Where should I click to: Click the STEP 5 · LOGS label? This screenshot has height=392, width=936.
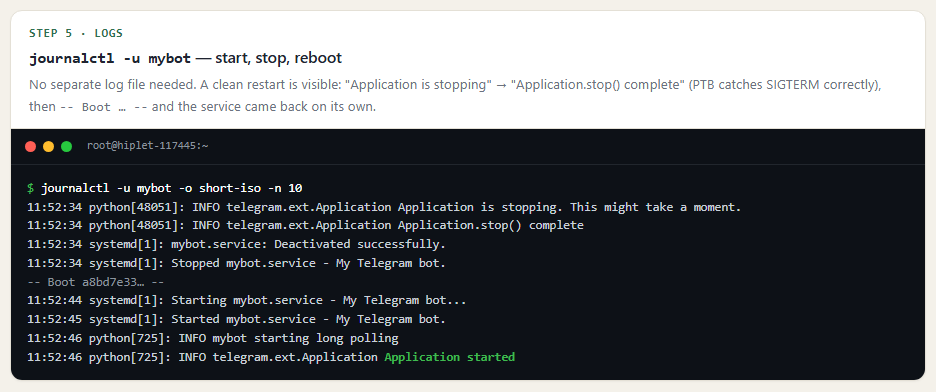pyautogui.click(x=76, y=33)
